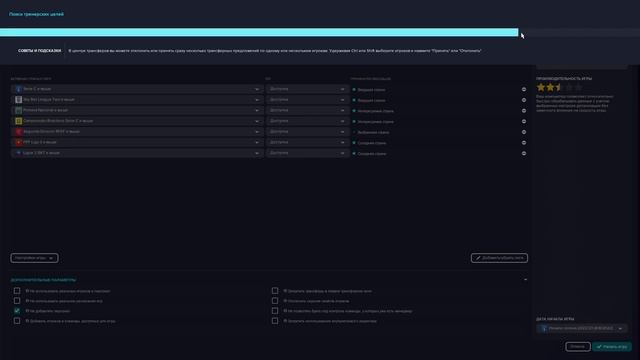Click the cyan loading progress bar
Viewport: 640px width, 360px height.
pyautogui.click(x=259, y=32)
